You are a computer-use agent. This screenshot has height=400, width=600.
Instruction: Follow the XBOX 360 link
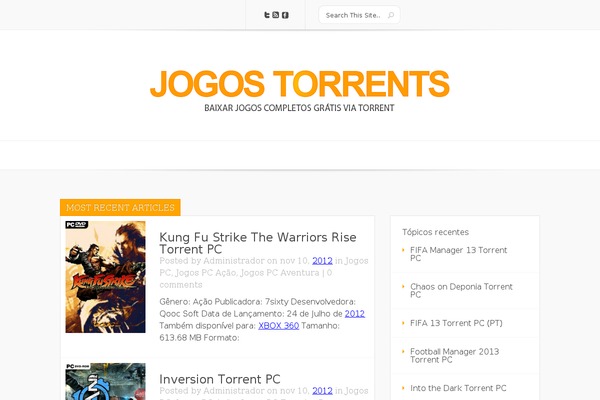279,326
